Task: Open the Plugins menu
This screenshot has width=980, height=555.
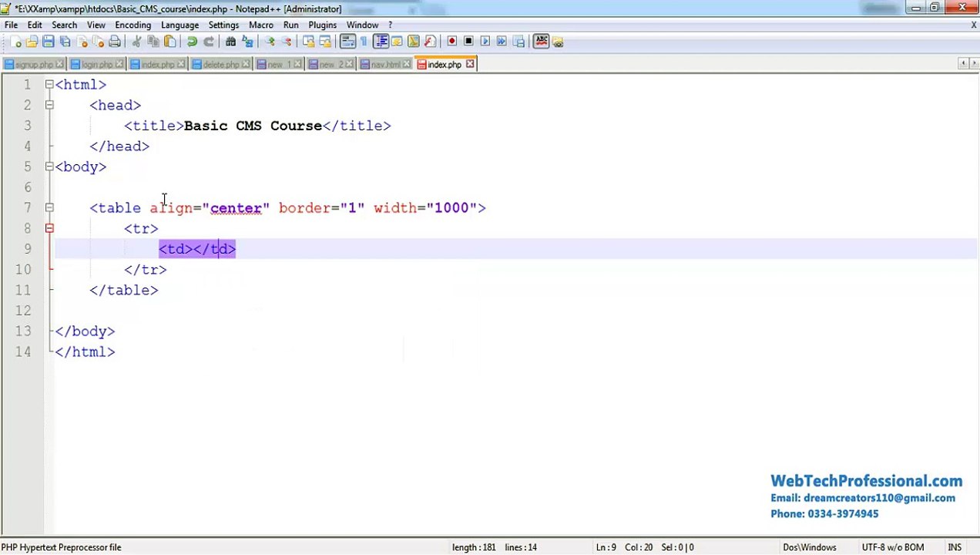Action: [322, 25]
